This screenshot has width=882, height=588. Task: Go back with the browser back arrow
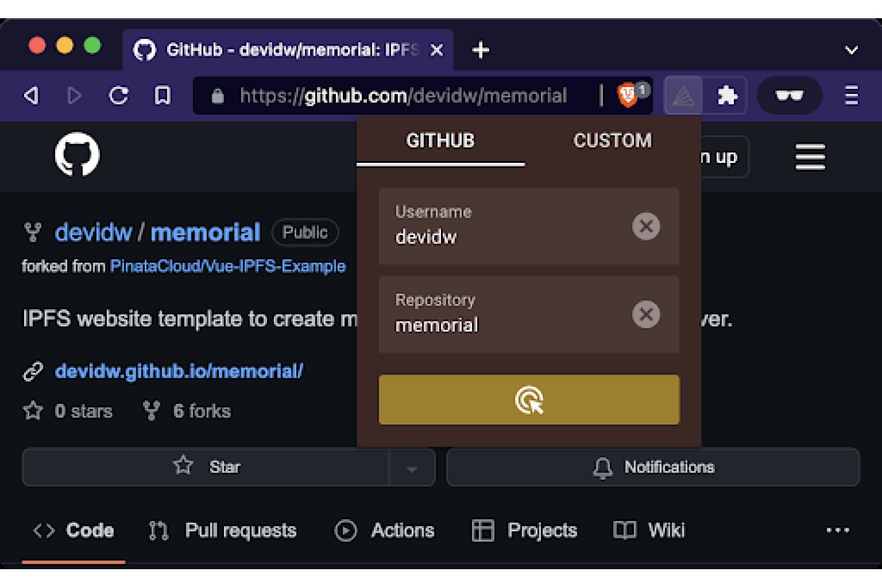click(31, 95)
